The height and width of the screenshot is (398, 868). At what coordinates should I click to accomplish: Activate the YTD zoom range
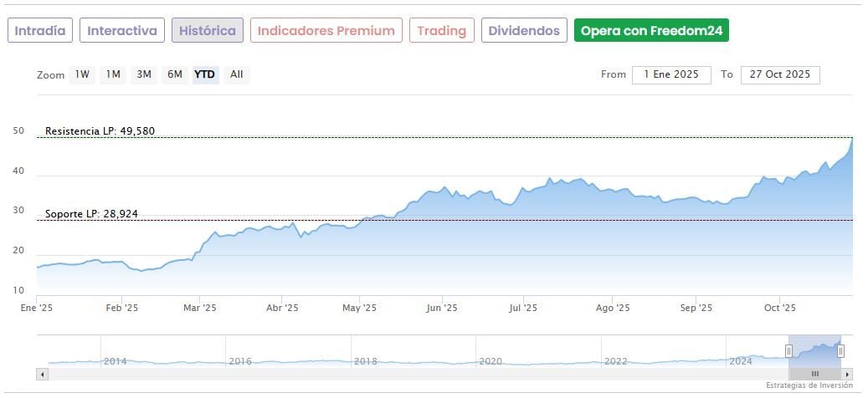point(205,74)
